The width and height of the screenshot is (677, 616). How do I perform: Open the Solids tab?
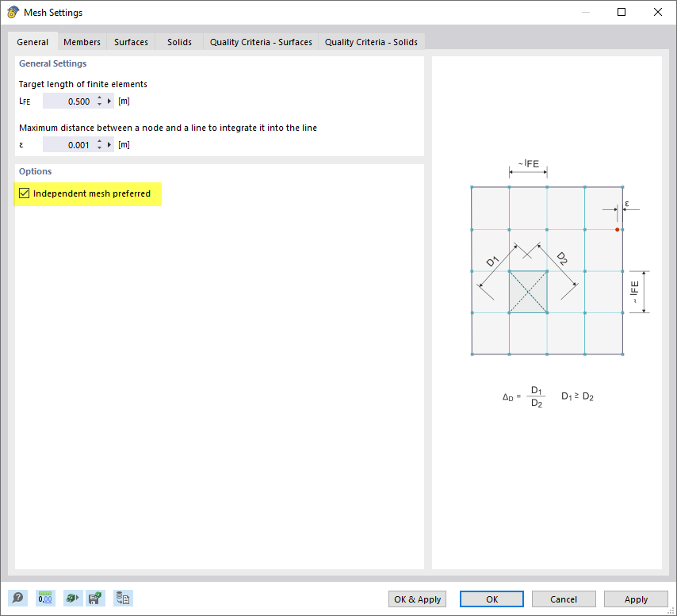tap(180, 42)
